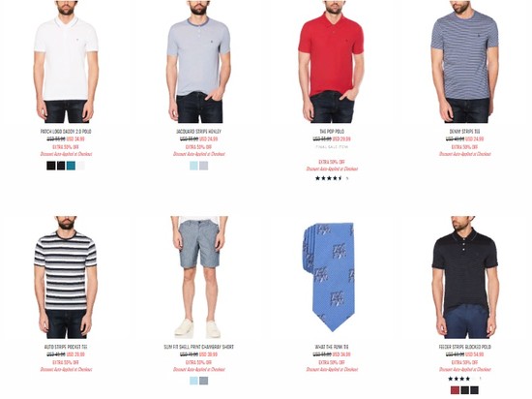Pick the light blue Henley color swatch
This screenshot has width=532, height=399.
pos(193,166)
